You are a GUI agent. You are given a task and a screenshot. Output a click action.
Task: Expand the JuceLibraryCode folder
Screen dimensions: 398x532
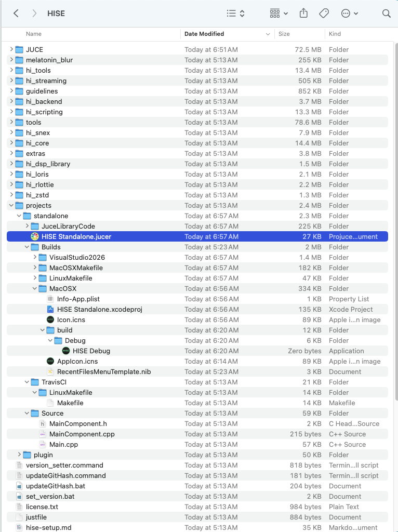coord(27,226)
